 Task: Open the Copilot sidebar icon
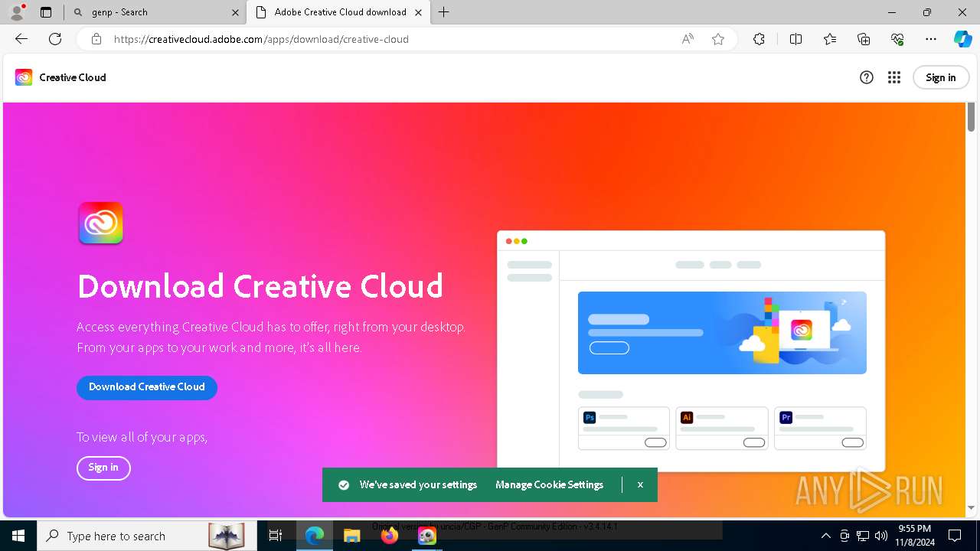click(962, 39)
